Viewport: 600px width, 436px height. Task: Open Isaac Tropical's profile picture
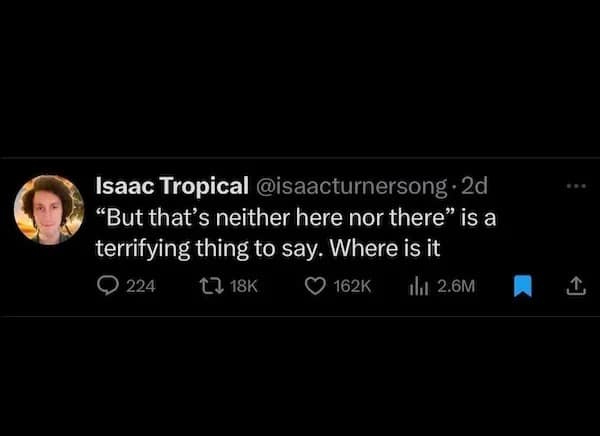click(48, 209)
